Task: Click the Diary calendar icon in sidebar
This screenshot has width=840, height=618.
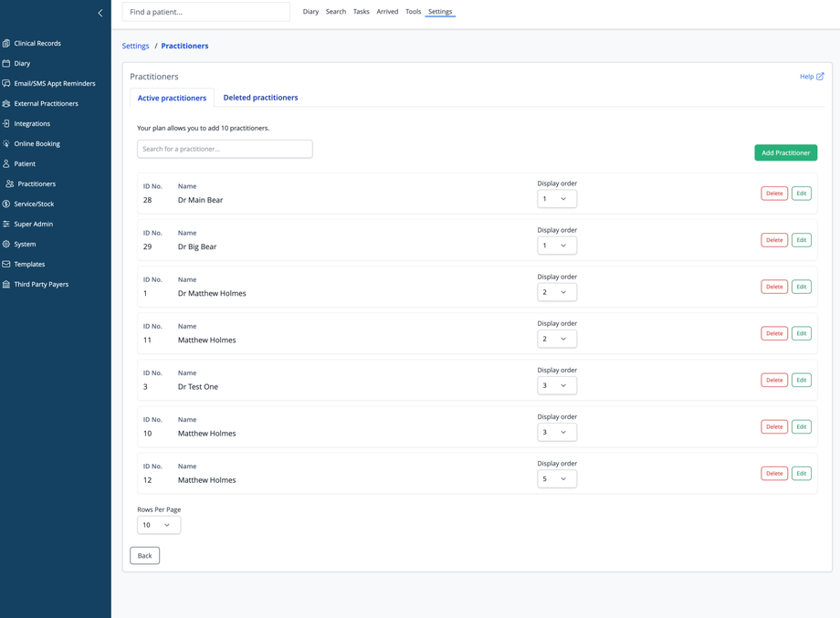Action: (6, 63)
